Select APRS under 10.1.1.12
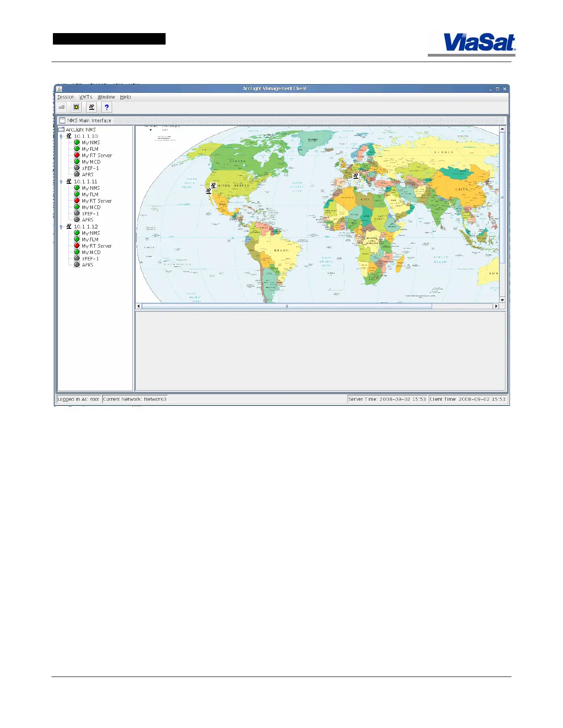The image size is (563, 728). pos(87,265)
